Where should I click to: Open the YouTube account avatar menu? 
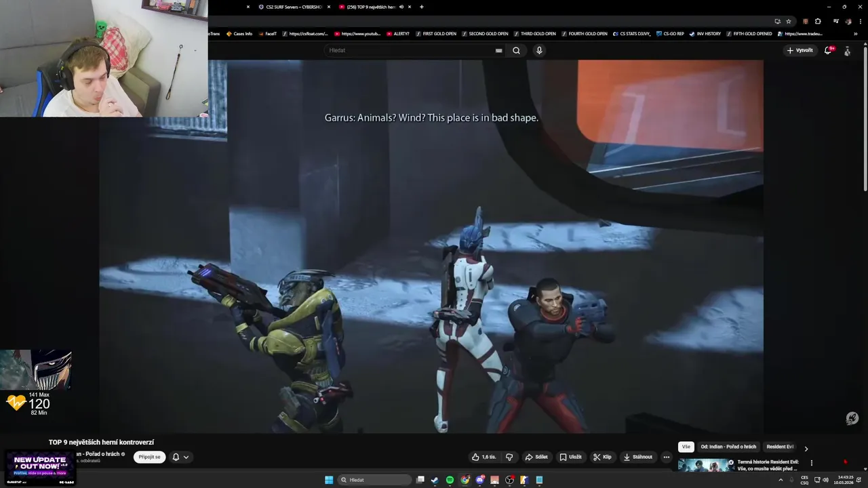point(847,51)
